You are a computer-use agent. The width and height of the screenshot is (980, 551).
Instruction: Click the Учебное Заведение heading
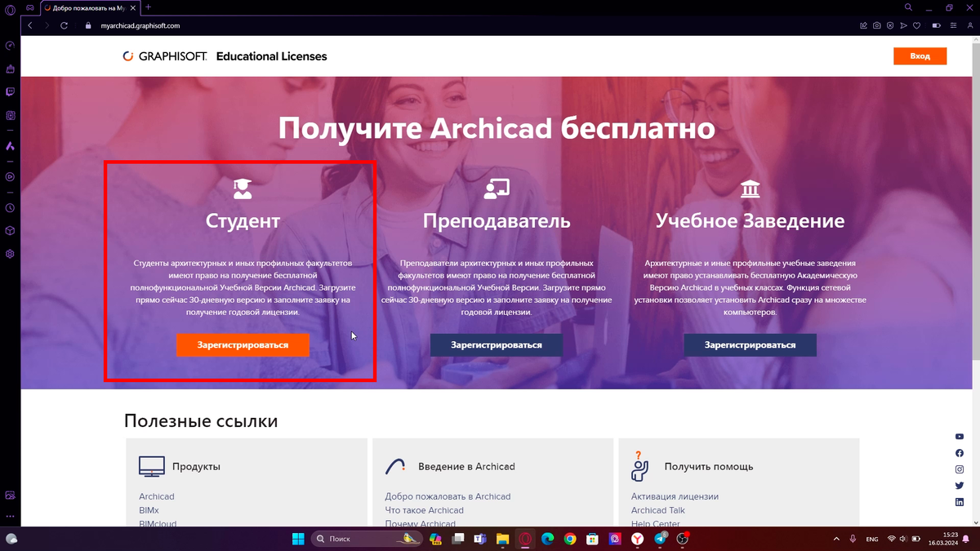pyautogui.click(x=750, y=220)
